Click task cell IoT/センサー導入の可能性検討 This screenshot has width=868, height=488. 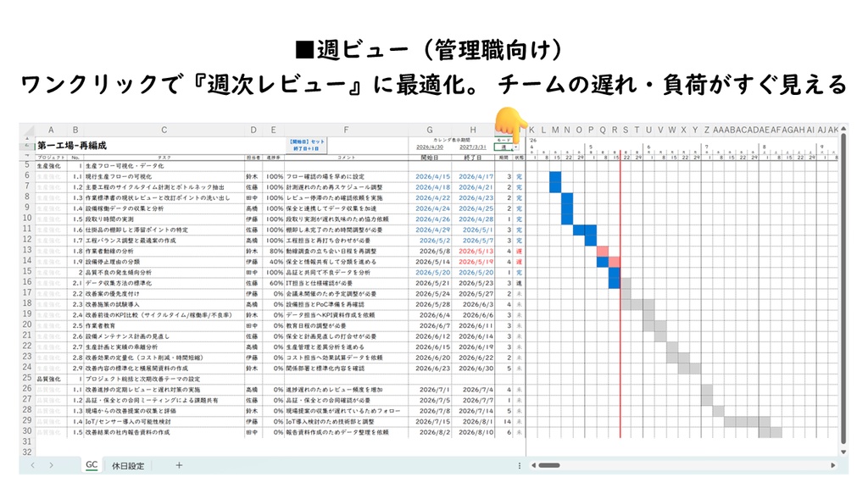(x=164, y=422)
